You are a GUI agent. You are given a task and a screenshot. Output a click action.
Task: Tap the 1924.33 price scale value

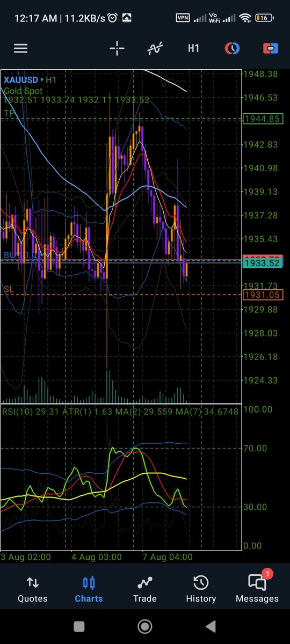click(261, 380)
